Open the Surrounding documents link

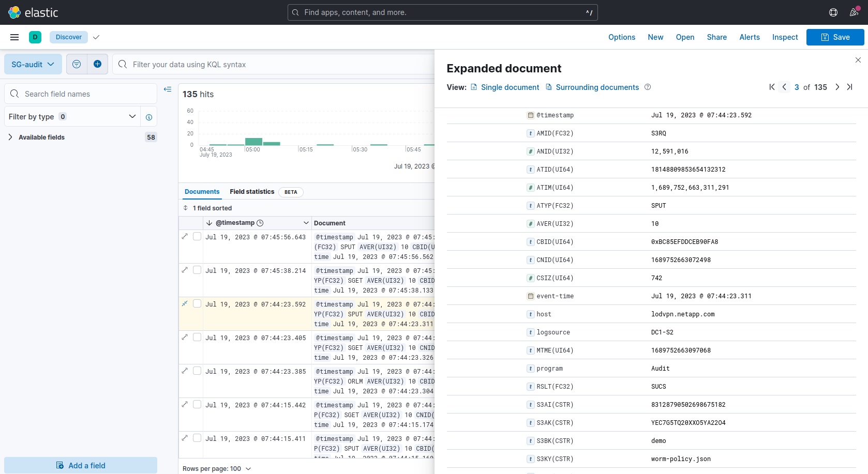(x=592, y=87)
